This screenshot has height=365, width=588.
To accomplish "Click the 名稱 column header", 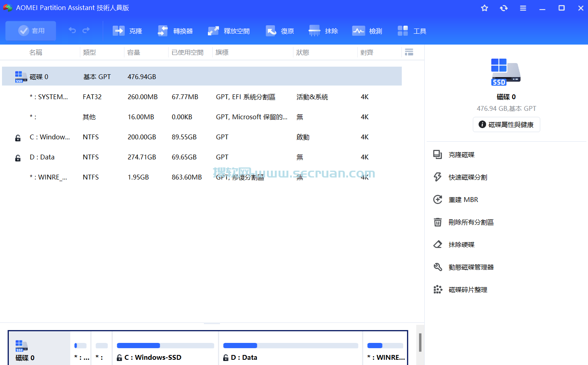I will (36, 52).
